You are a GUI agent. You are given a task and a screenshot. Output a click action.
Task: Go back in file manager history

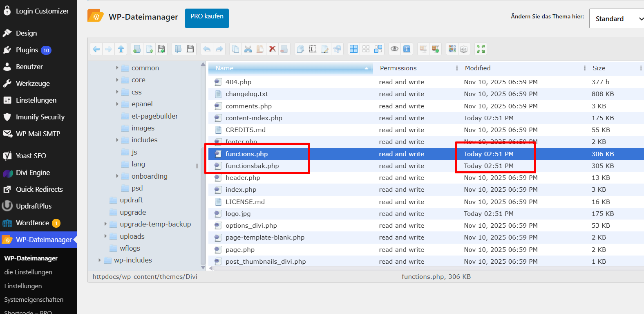96,49
